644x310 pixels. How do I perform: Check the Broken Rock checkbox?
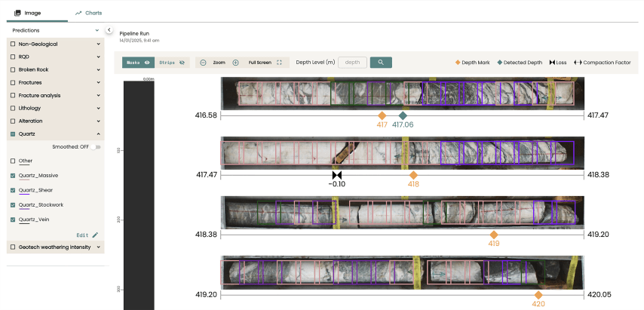point(13,70)
